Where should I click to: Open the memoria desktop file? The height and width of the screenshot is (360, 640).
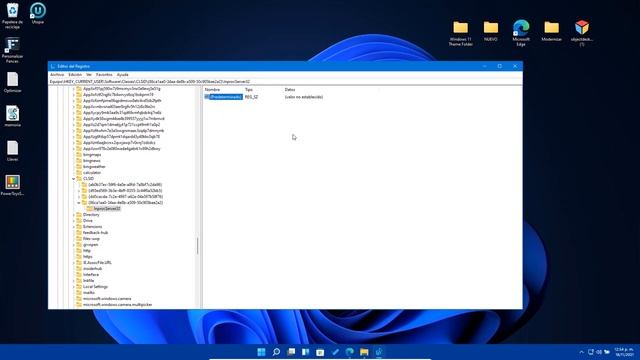12,116
